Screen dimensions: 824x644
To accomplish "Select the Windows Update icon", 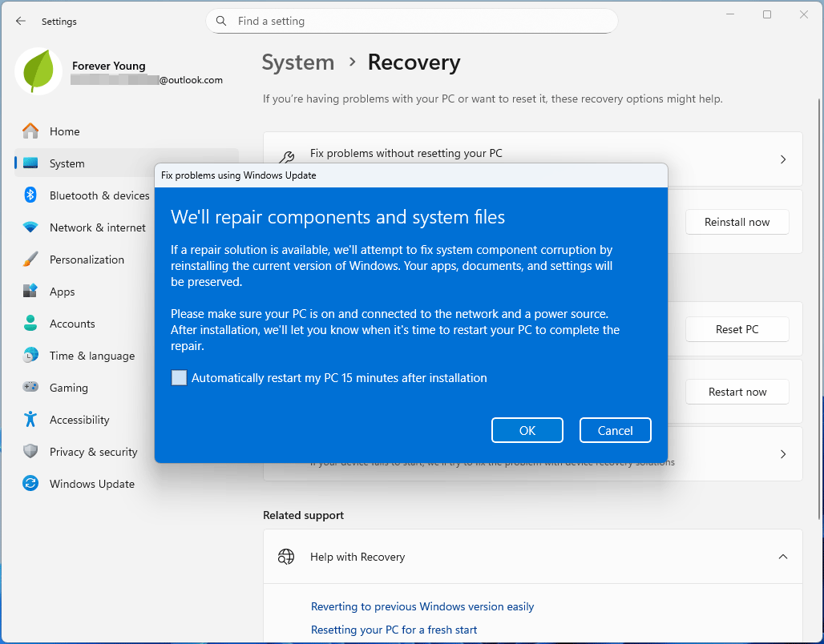I will click(32, 484).
